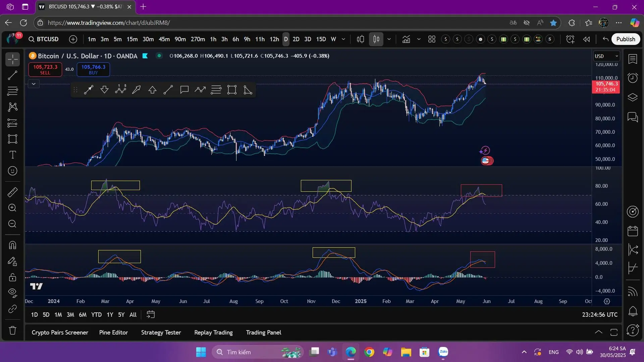Screen dimensions: 644x362
Task: Click the blue BUY 105,766.3 button
Action: 93,69
